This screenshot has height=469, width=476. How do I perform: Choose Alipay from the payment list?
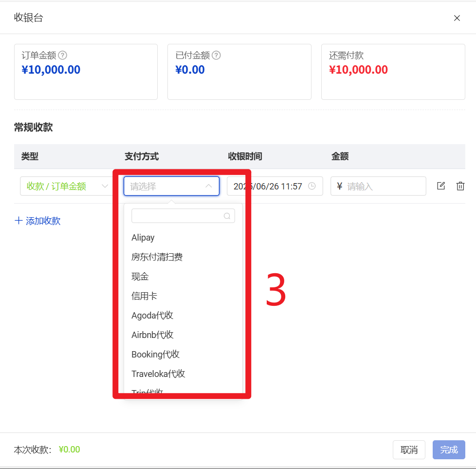pos(143,238)
